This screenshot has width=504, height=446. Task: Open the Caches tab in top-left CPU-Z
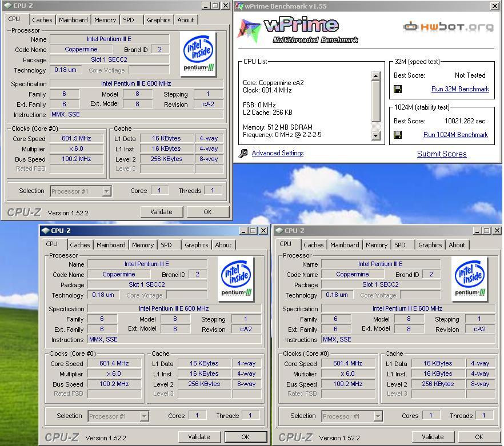click(42, 20)
